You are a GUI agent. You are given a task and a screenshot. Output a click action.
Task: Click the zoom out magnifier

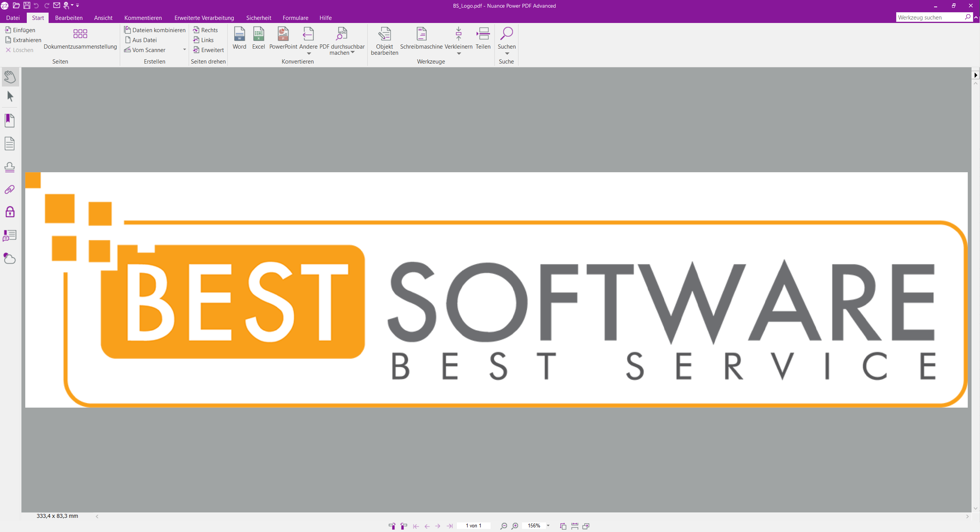504,526
